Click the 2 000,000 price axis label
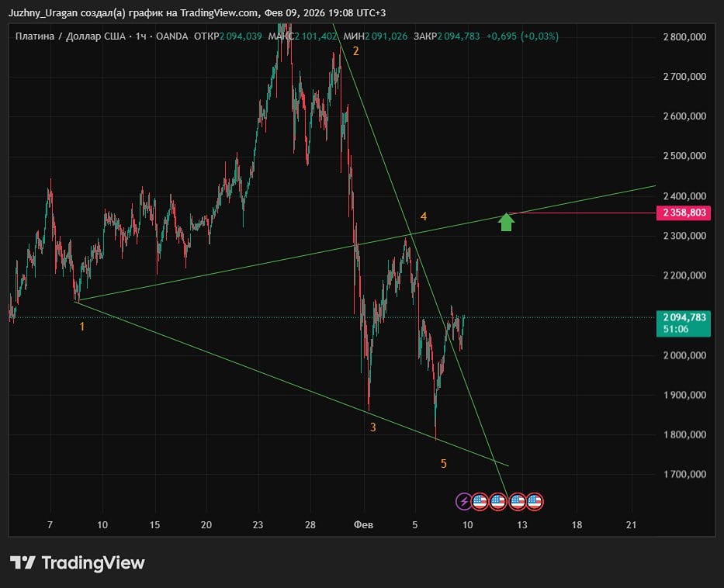The width and height of the screenshot is (724, 588). 684,355
